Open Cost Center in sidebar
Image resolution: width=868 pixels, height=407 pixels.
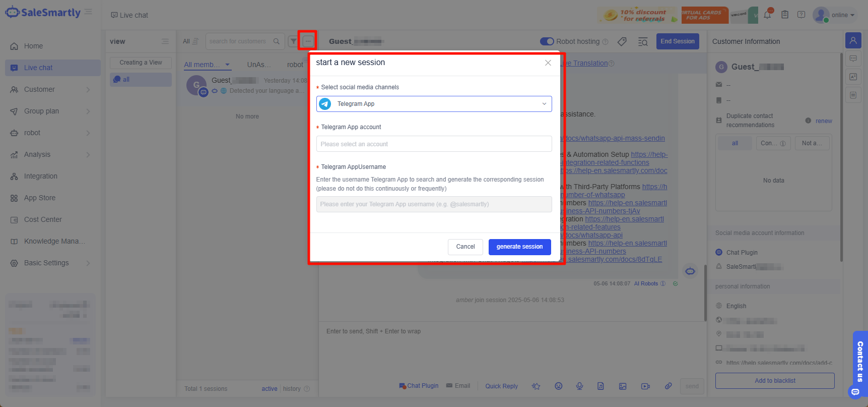point(52,219)
